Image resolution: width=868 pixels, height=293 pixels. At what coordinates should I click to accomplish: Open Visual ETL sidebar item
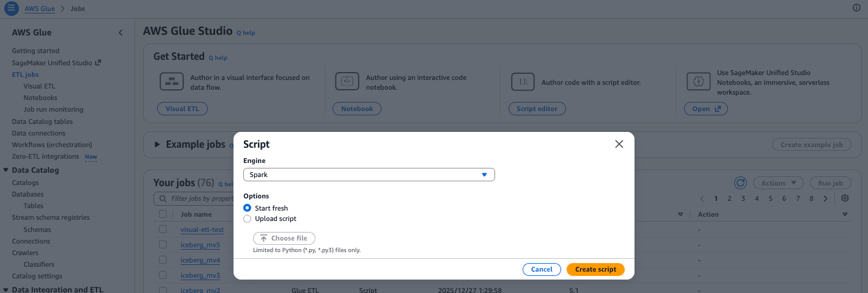click(39, 86)
